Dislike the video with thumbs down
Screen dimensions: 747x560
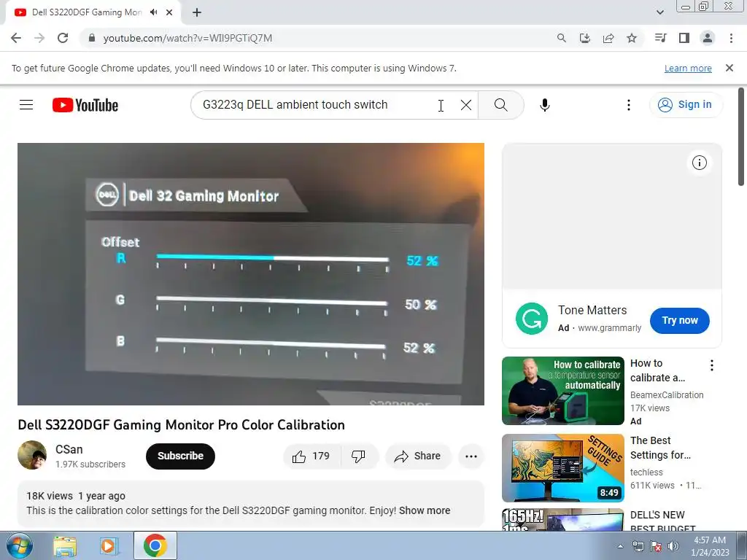pos(358,456)
